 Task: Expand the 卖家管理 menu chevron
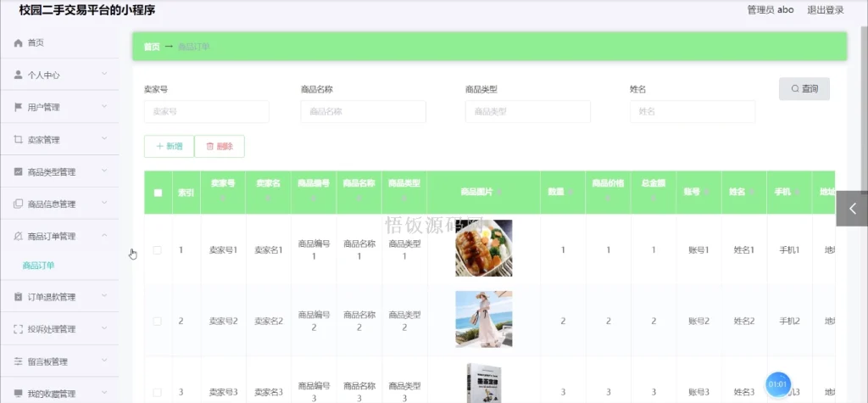tap(104, 139)
